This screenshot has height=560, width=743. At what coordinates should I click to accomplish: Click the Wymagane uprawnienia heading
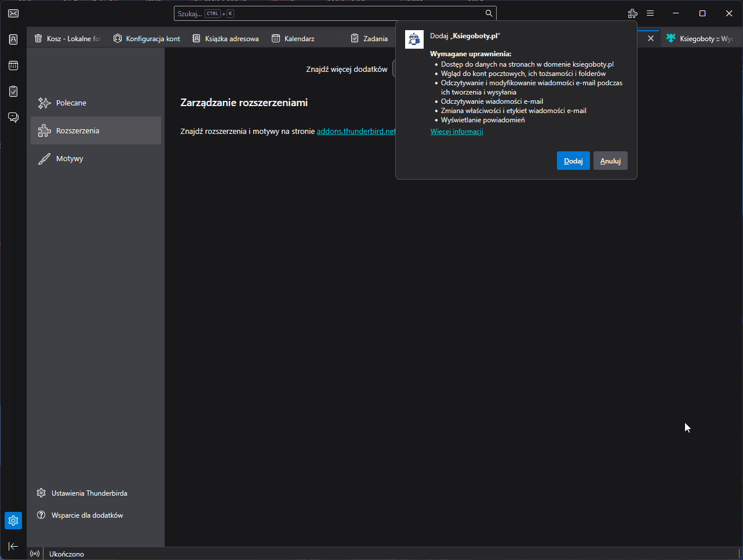coord(471,54)
